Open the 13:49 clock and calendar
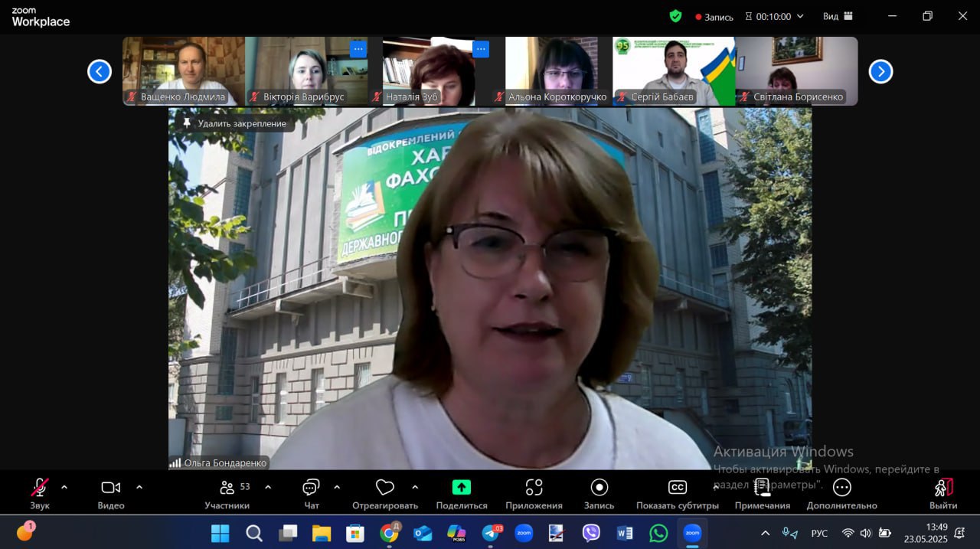Viewport: 980px width, 549px height. [x=926, y=533]
